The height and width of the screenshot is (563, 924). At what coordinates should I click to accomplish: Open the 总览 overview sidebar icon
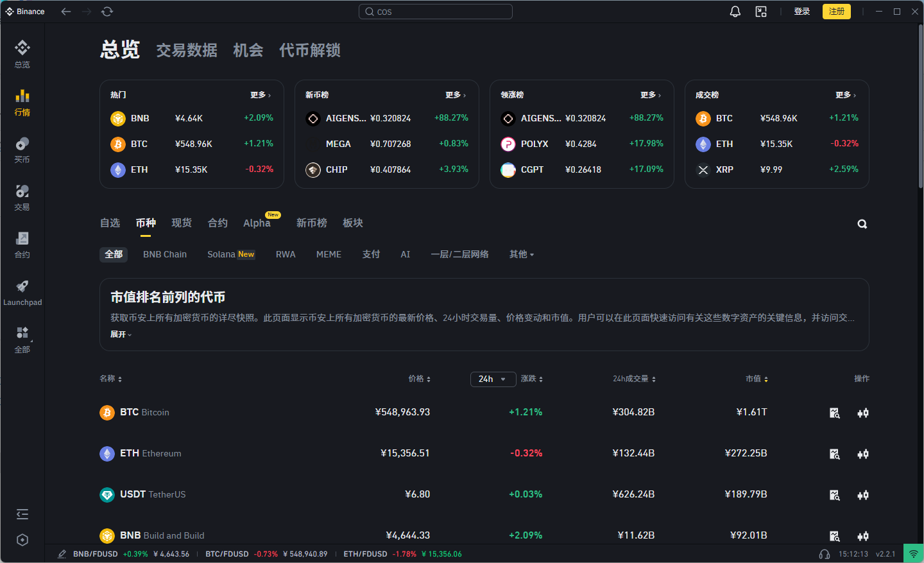[22, 54]
